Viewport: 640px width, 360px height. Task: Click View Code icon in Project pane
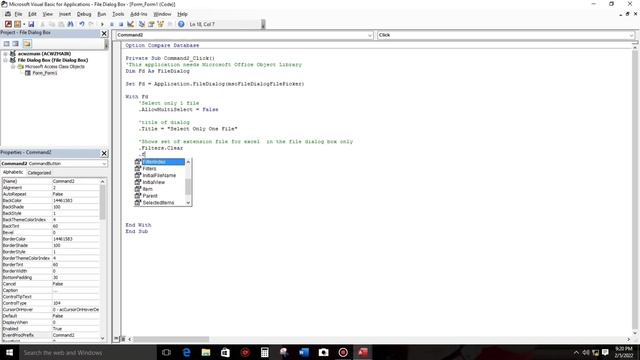pos(7,44)
